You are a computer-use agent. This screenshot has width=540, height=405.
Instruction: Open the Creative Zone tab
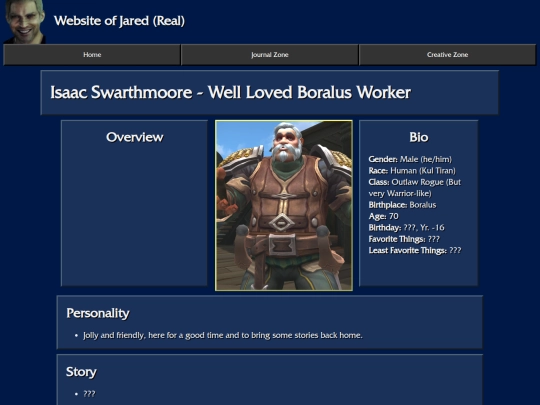click(447, 55)
